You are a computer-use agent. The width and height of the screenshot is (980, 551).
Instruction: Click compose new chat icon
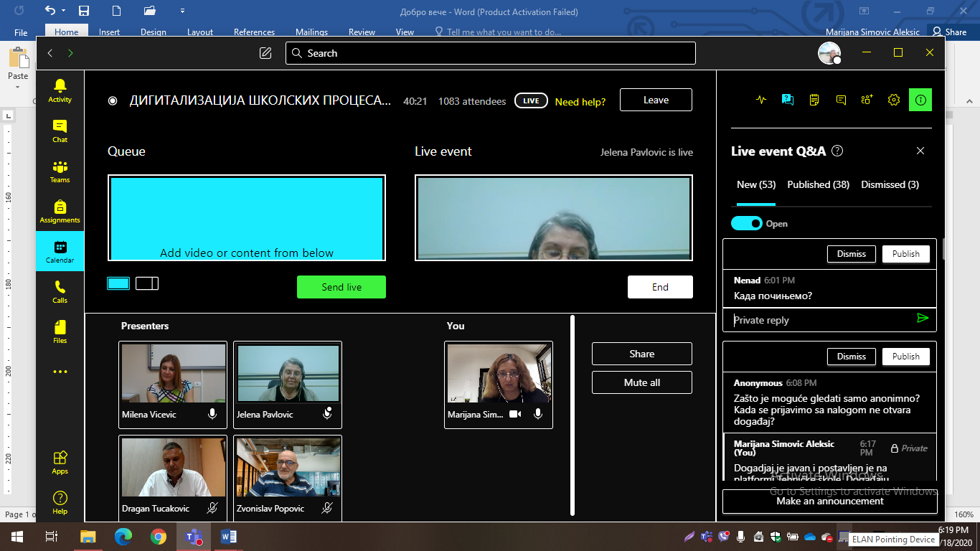pyautogui.click(x=265, y=53)
